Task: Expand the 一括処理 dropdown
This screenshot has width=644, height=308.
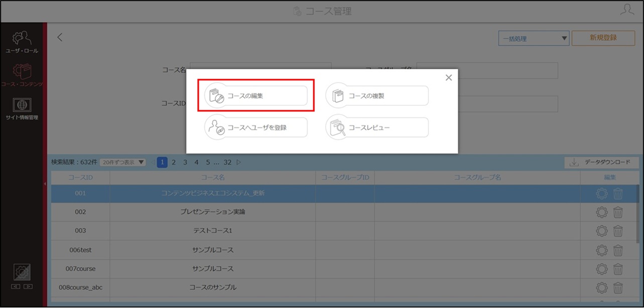Action: (x=534, y=38)
